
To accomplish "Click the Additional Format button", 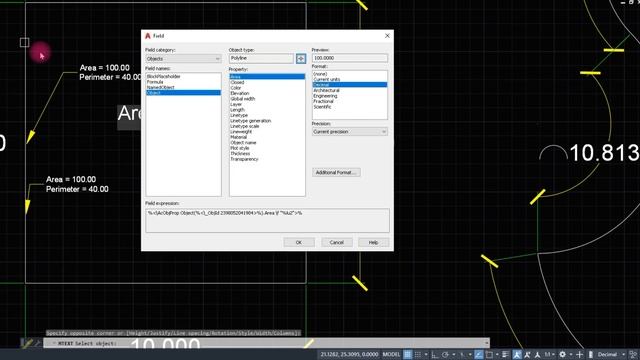I will tap(336, 172).
